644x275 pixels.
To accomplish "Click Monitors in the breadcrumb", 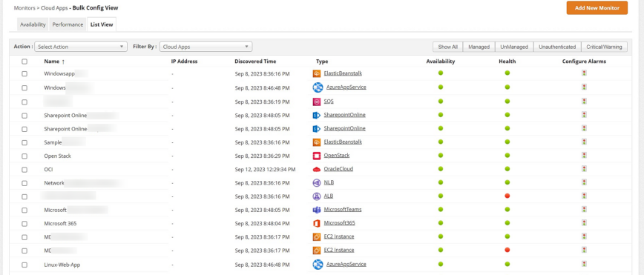I will point(24,8).
